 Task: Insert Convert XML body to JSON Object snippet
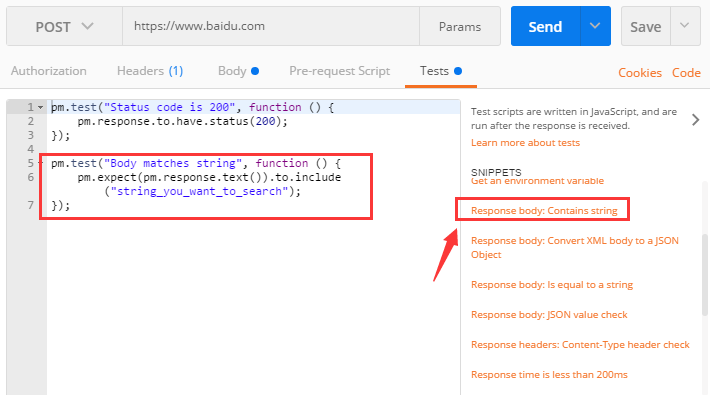tap(575, 247)
